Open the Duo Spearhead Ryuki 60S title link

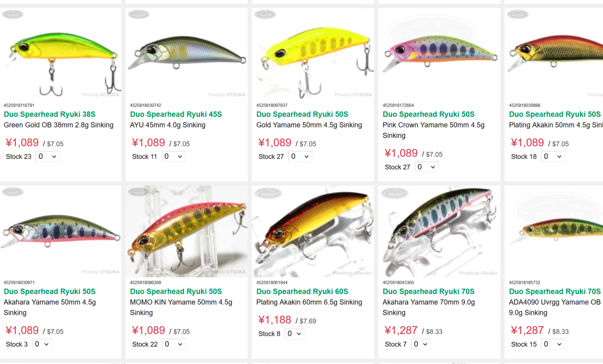pos(302,292)
